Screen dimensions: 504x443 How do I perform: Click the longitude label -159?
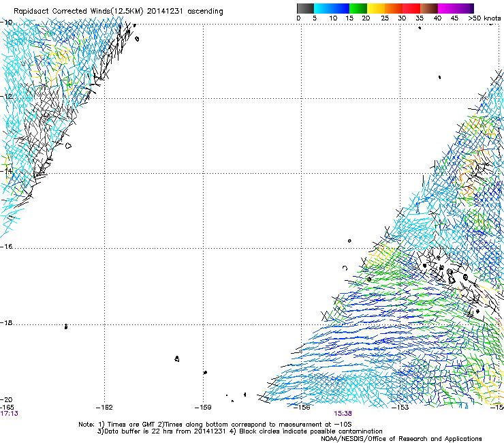(203, 408)
